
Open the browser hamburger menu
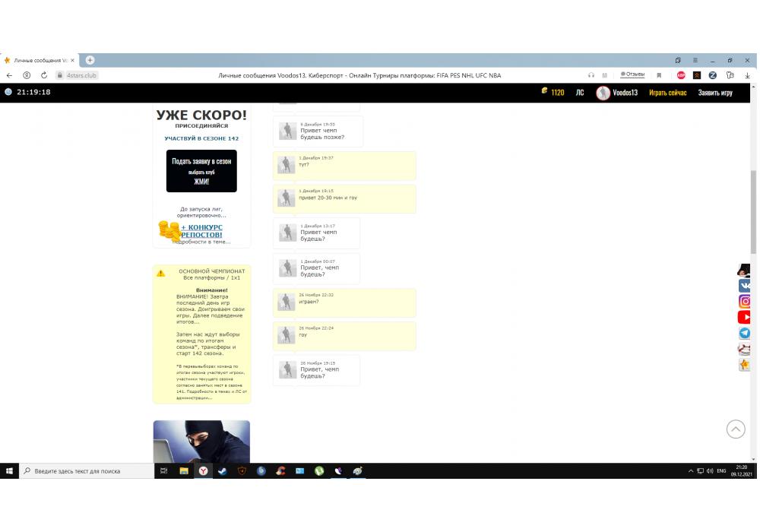pyautogui.click(x=695, y=60)
